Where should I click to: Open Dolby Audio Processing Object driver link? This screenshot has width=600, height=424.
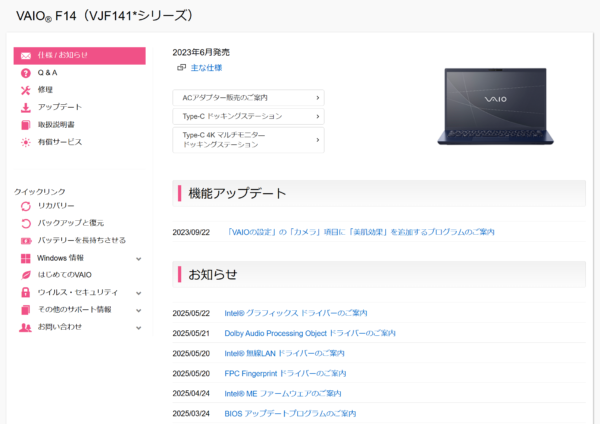[x=310, y=333]
